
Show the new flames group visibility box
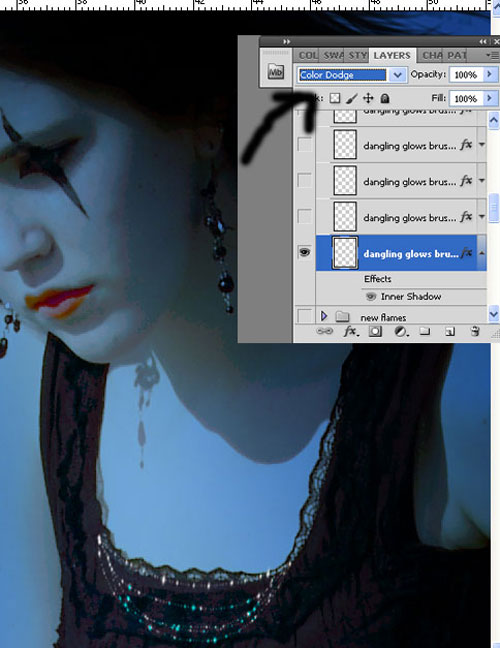click(x=305, y=316)
